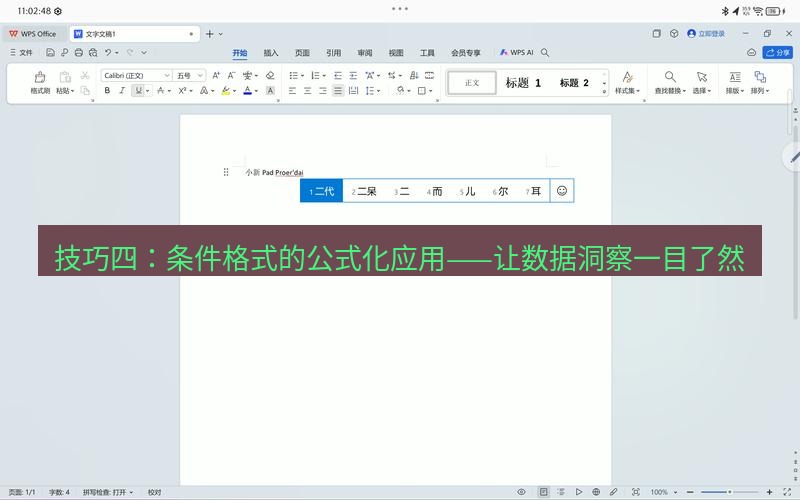
Task: Switch to the 审阅 (Review) tab
Action: tap(365, 53)
